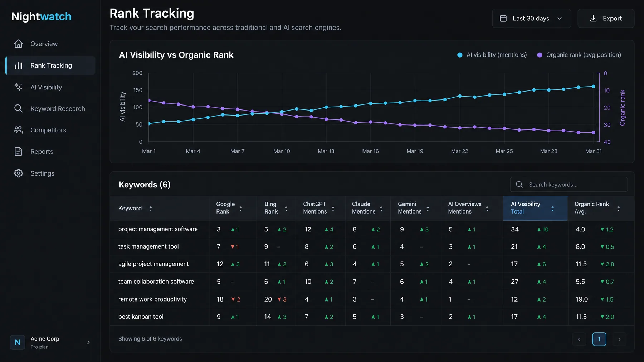Click the Keyword Research magnifier icon
The image size is (644, 362).
[18, 108]
